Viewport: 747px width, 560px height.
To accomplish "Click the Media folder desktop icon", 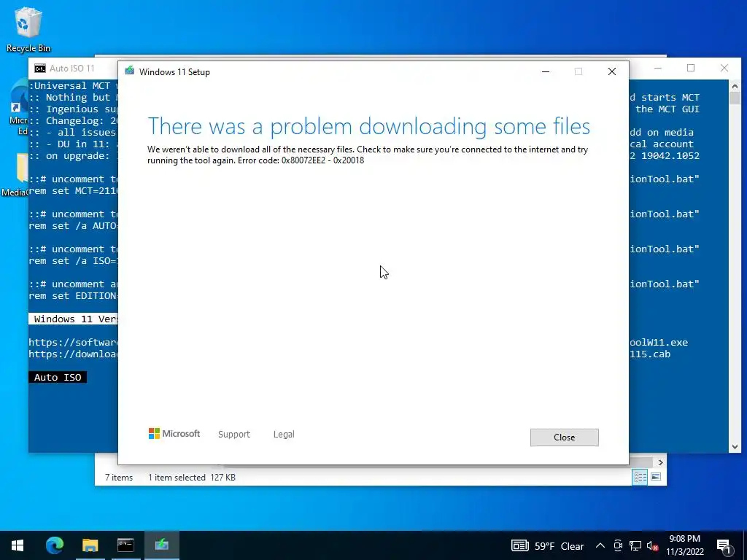I will click(x=15, y=175).
